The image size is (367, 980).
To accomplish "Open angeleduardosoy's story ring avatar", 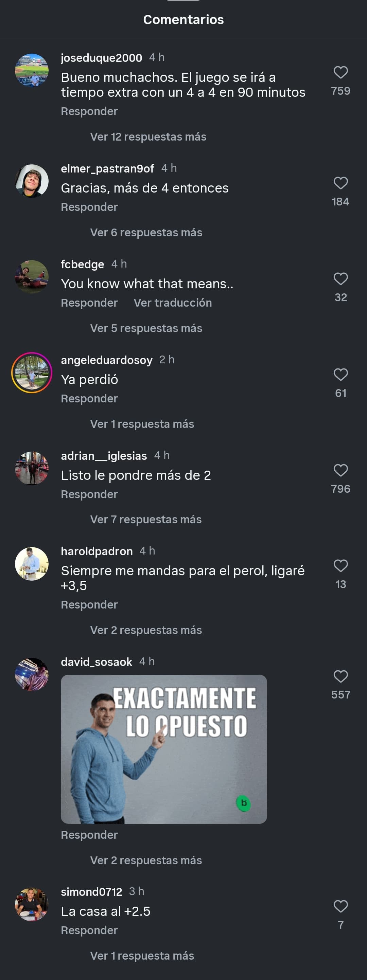I will [32, 373].
